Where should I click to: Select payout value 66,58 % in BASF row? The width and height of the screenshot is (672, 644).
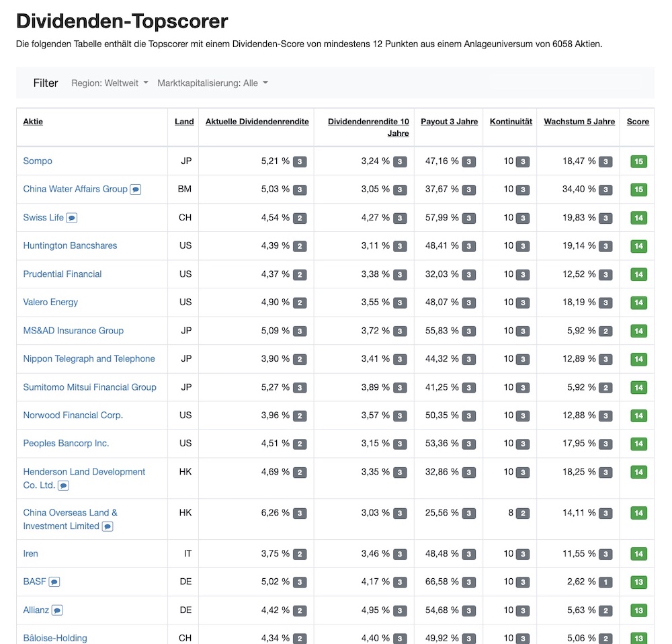442,582
